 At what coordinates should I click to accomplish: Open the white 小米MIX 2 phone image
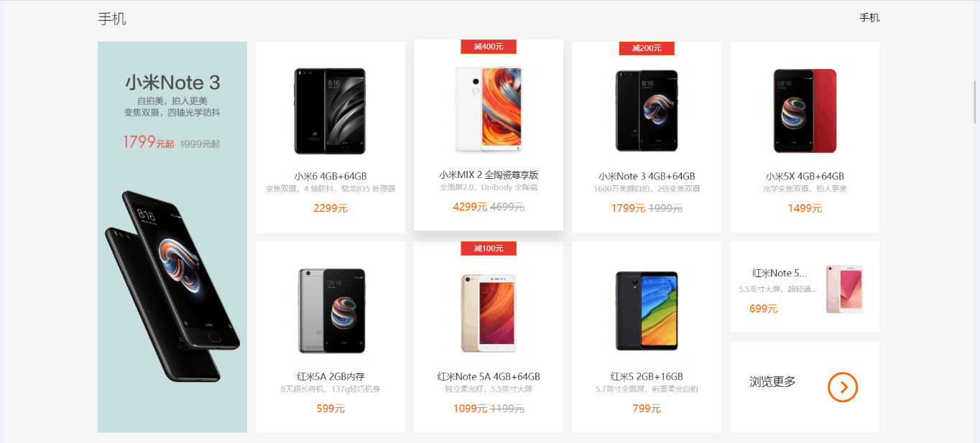(489, 109)
